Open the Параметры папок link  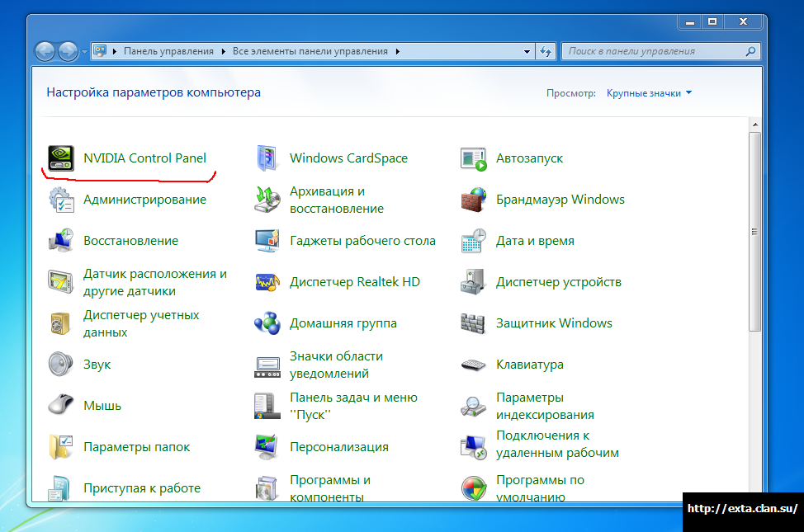click(x=136, y=447)
